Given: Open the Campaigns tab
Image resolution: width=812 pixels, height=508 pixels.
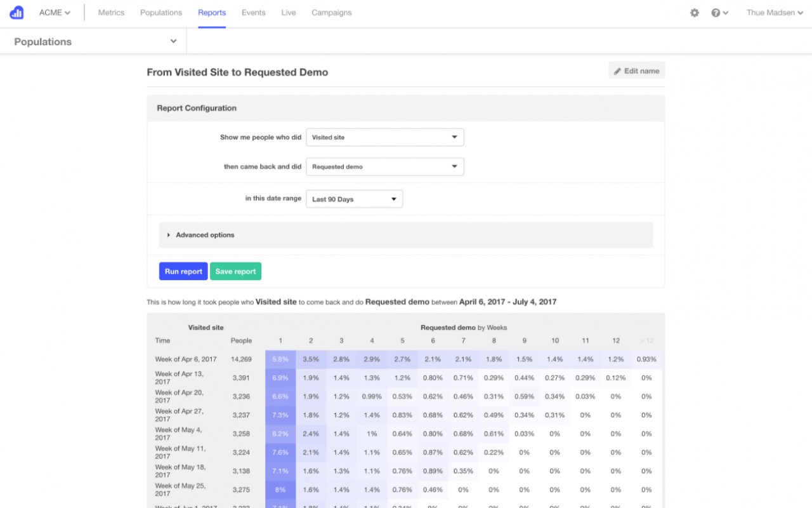Looking at the screenshot, I should point(332,13).
